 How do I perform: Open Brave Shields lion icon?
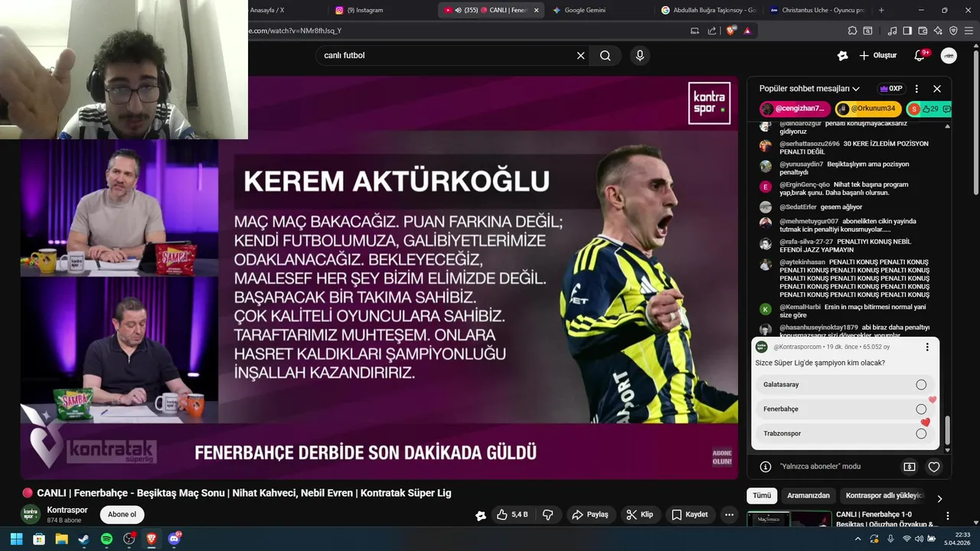(731, 31)
